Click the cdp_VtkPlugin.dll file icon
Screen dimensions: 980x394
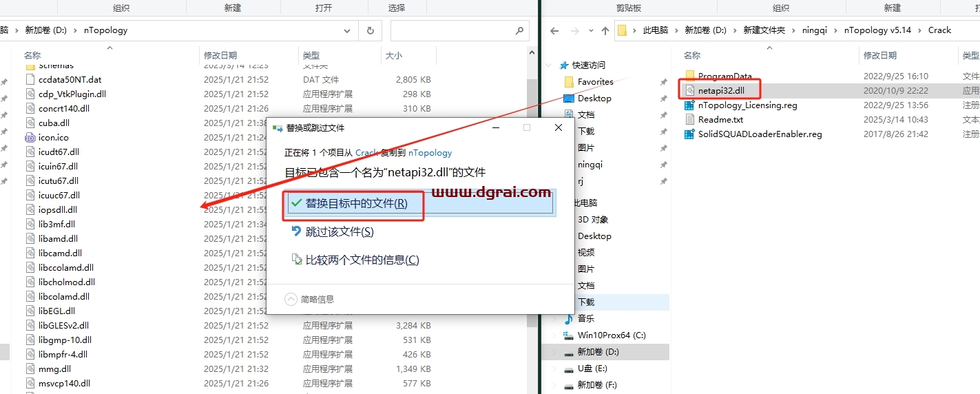tap(30, 94)
